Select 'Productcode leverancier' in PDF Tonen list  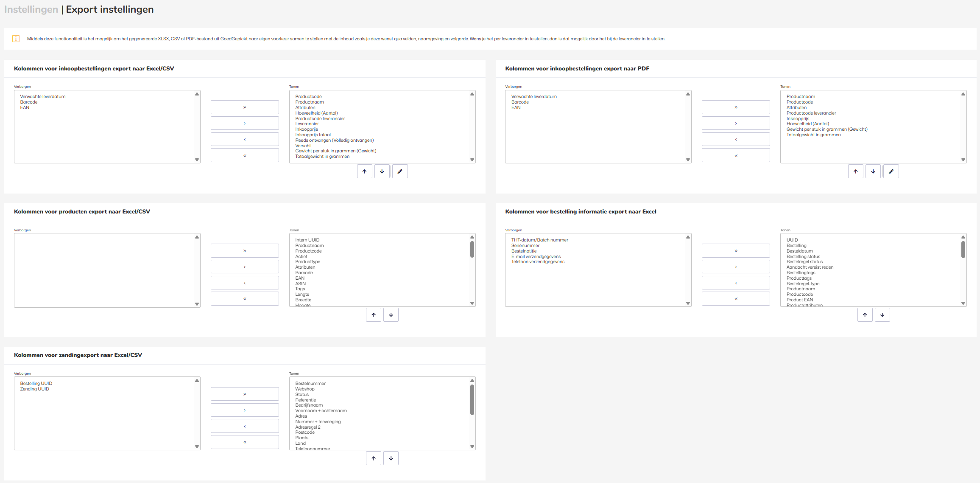[811, 113]
